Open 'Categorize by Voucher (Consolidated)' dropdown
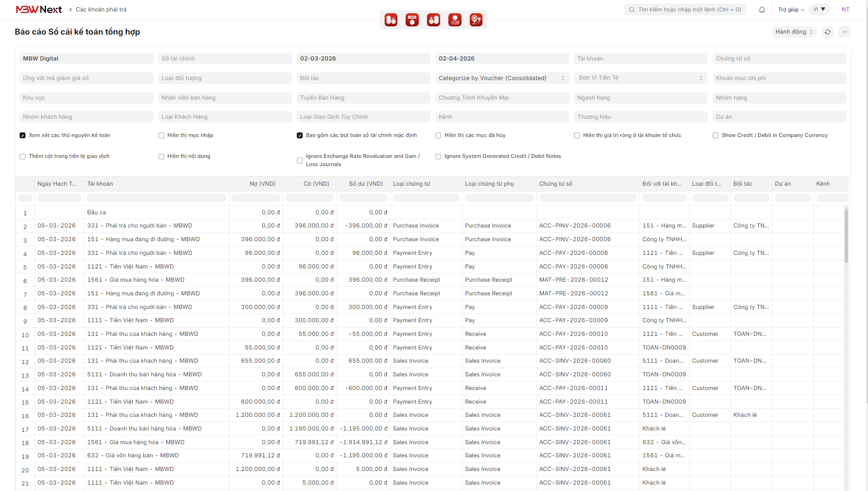This screenshot has width=868, height=491. (x=502, y=78)
